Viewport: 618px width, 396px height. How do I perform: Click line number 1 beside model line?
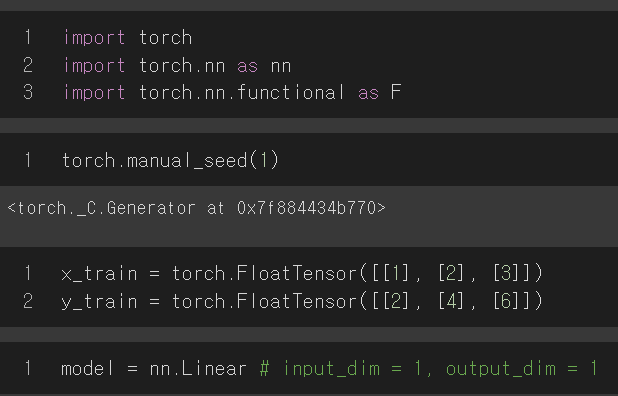tap(28, 369)
